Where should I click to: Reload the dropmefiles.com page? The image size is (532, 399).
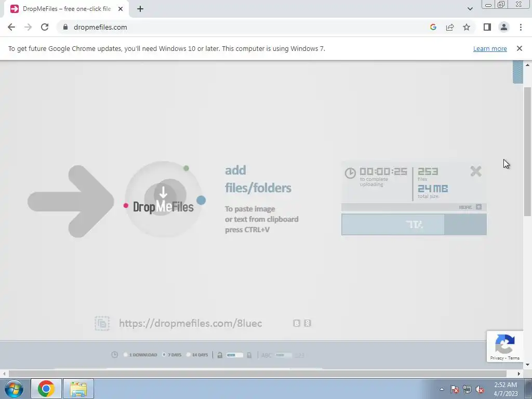coord(45,27)
